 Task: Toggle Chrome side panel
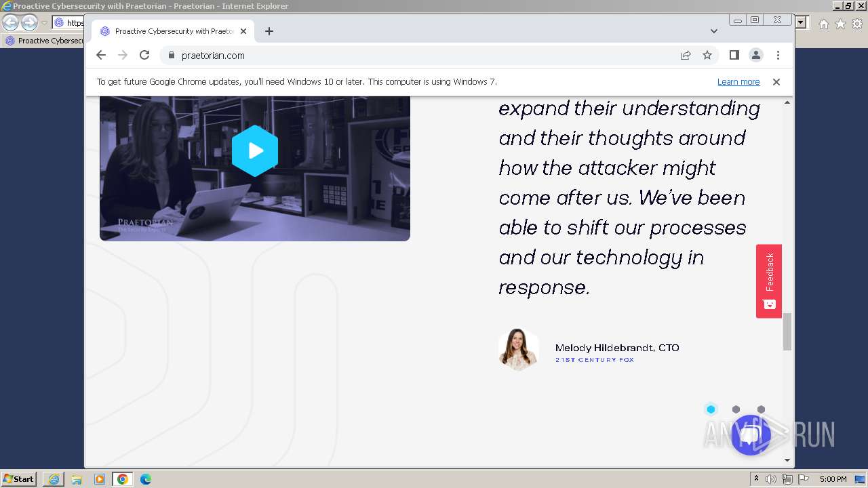(x=734, y=55)
